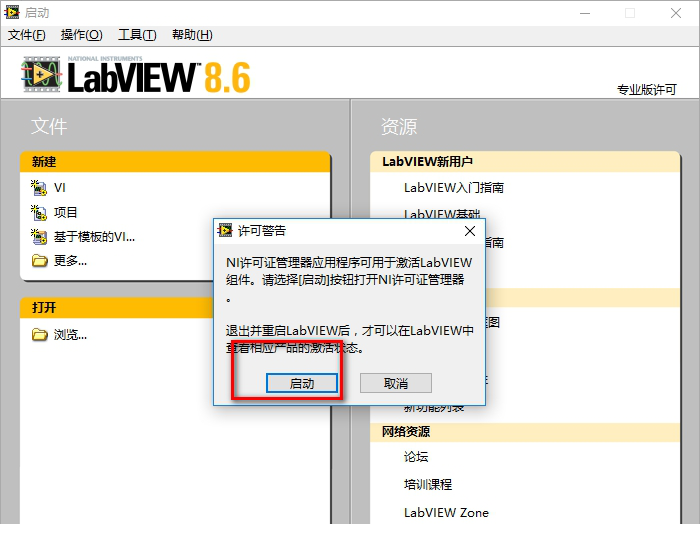Select the 项目 link under 新建
This screenshot has height=544, width=700.
[66, 212]
